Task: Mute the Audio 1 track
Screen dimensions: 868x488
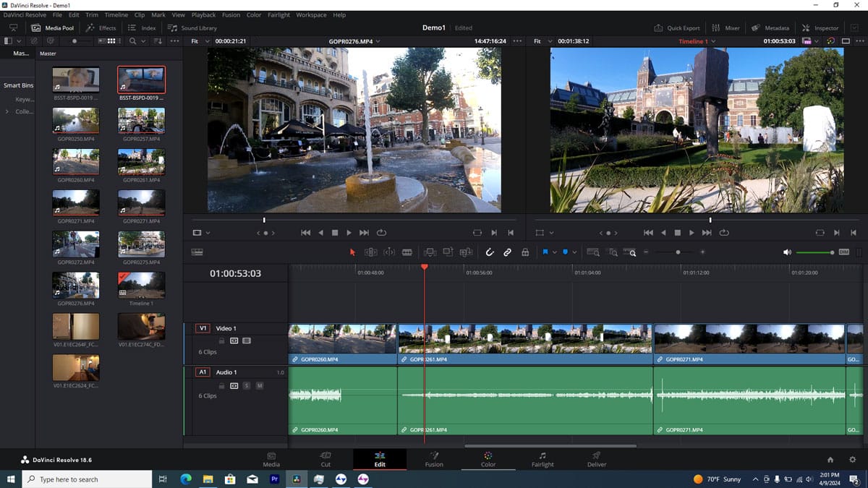Action: point(260,386)
